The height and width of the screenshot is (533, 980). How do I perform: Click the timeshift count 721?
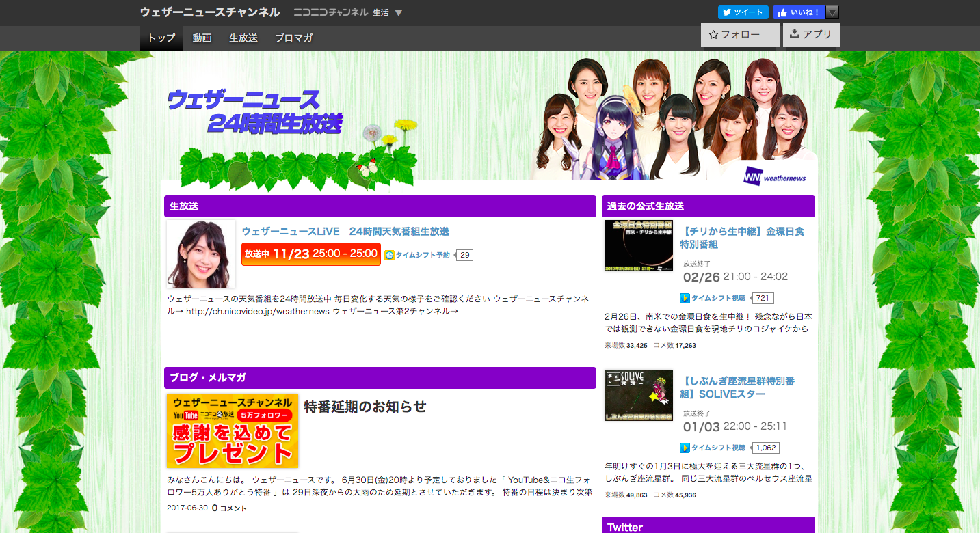pyautogui.click(x=763, y=298)
